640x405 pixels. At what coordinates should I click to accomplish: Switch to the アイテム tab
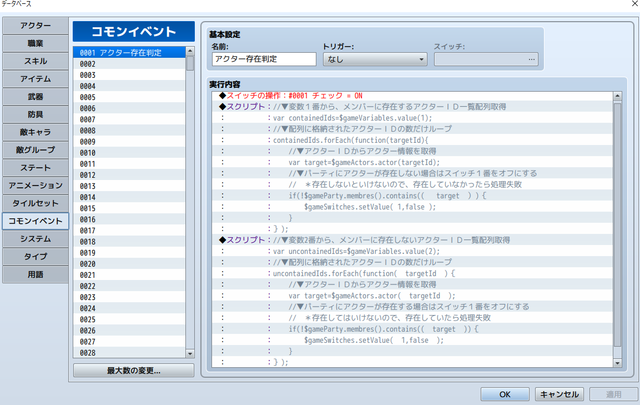pos(36,79)
